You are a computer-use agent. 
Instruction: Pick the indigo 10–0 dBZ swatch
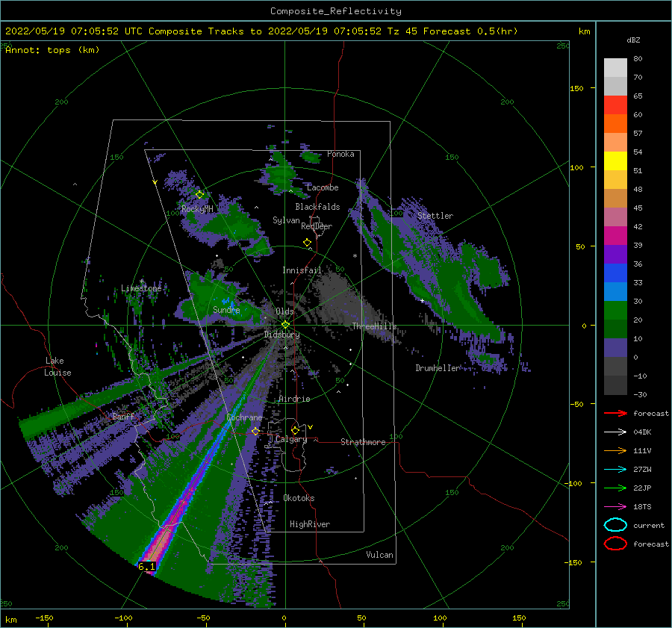coord(615,348)
